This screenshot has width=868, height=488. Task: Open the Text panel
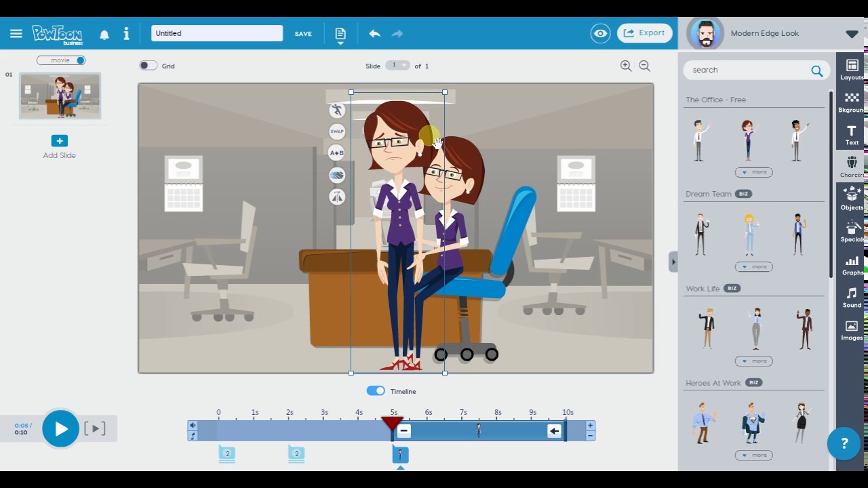pyautogui.click(x=852, y=134)
